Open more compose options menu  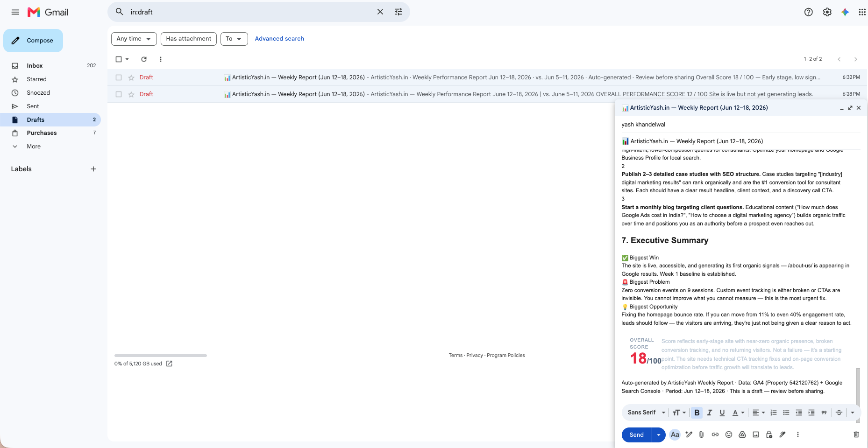pyautogui.click(x=798, y=434)
